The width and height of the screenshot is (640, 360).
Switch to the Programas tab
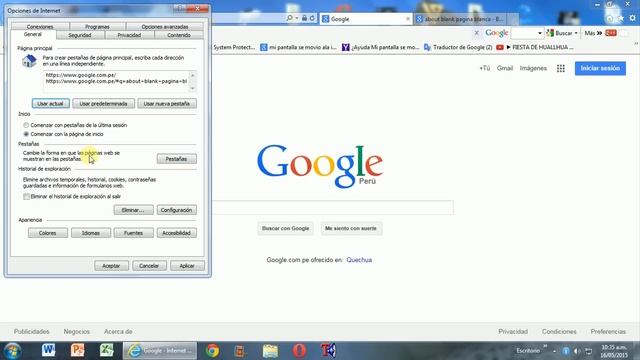(x=97, y=27)
